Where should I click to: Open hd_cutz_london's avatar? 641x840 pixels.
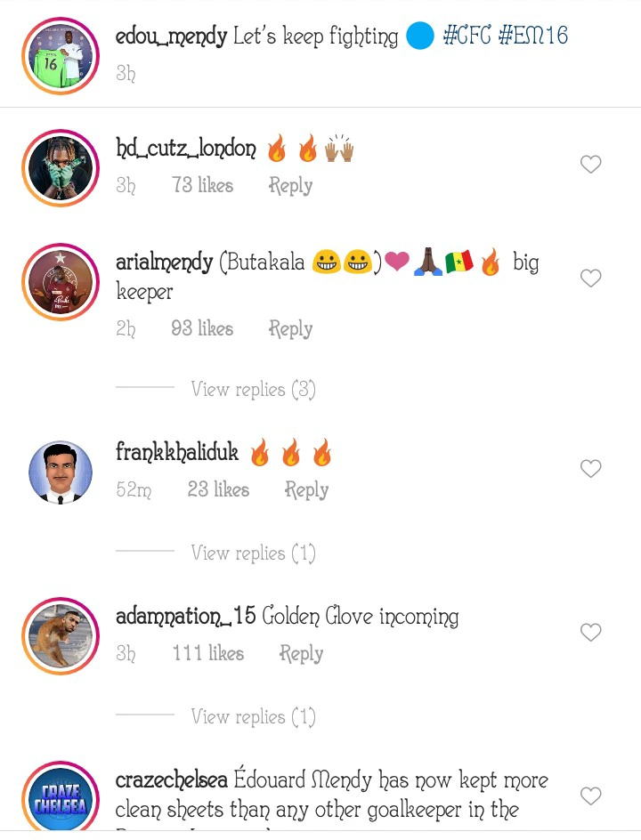point(61,168)
